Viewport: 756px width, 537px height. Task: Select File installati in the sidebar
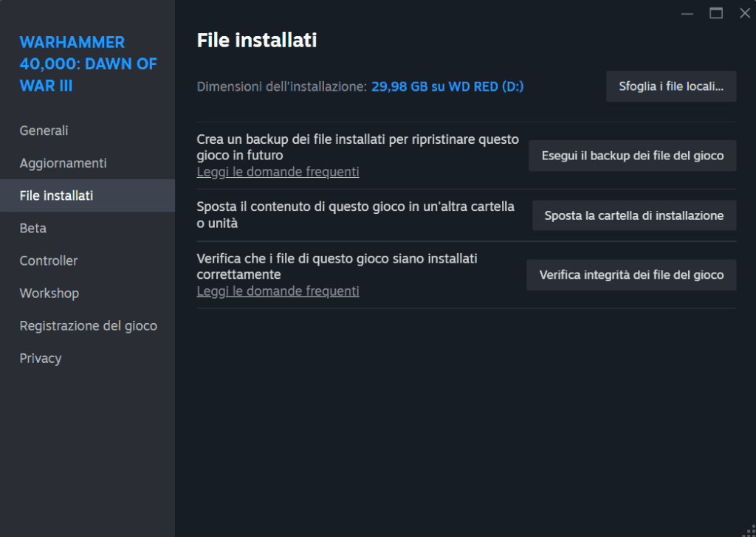(x=56, y=195)
